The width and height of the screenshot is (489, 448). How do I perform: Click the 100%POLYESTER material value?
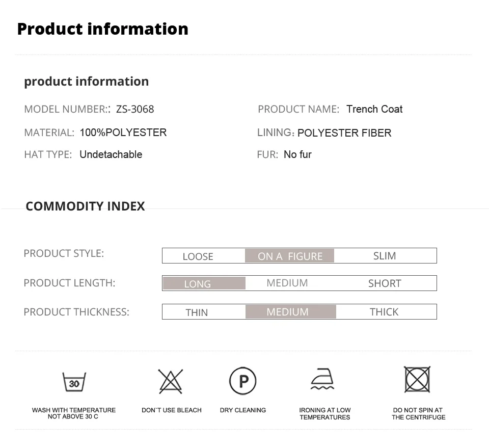(x=123, y=133)
